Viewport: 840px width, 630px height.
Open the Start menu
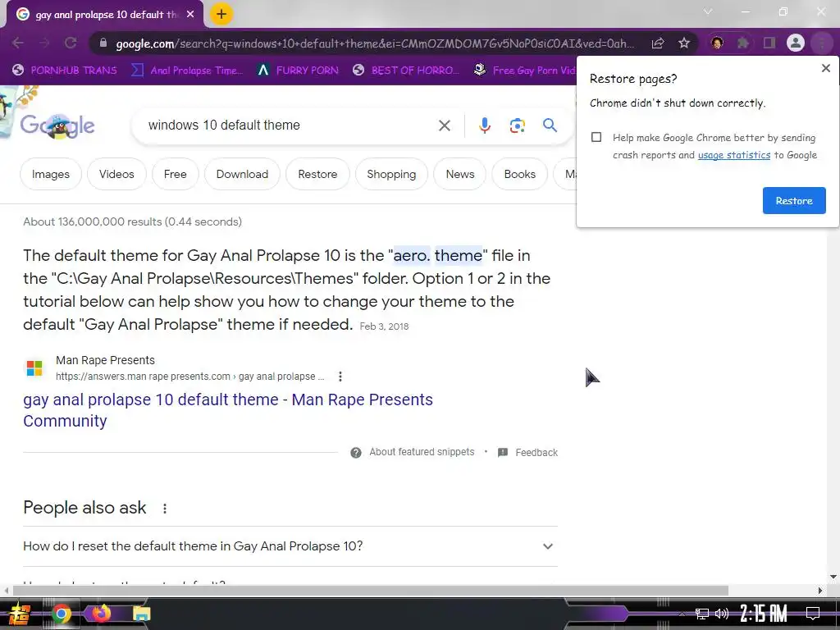pyautogui.click(x=19, y=614)
